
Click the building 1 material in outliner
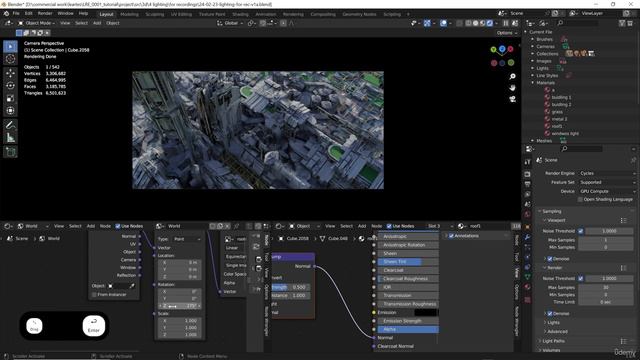point(561,97)
